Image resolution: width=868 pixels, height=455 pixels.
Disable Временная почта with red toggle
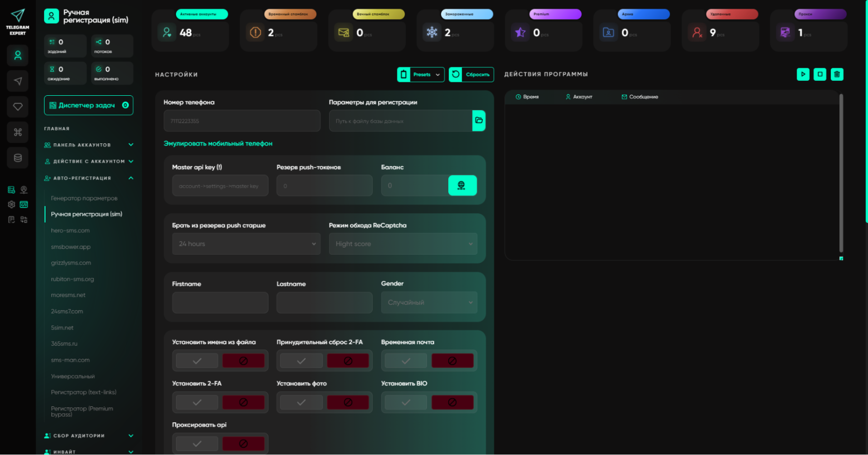point(452,361)
